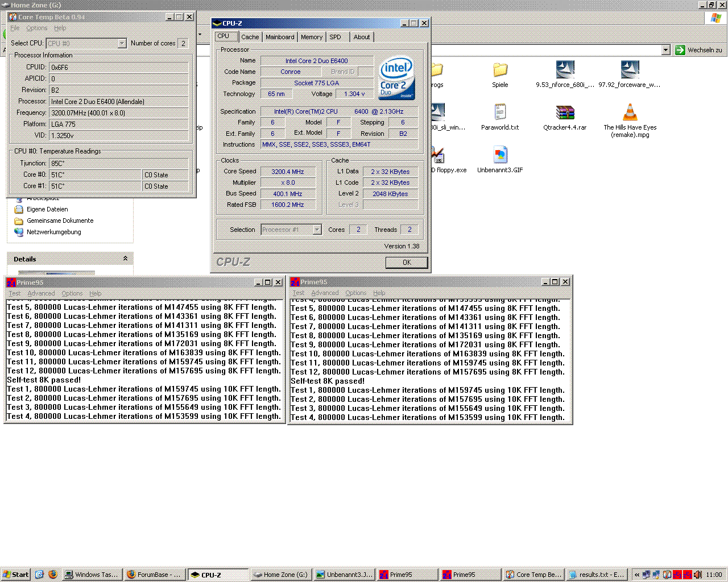Viewport: 728px width, 582px height.
Task: Click the Intel Core 2 Duo logo
Action: point(397,78)
